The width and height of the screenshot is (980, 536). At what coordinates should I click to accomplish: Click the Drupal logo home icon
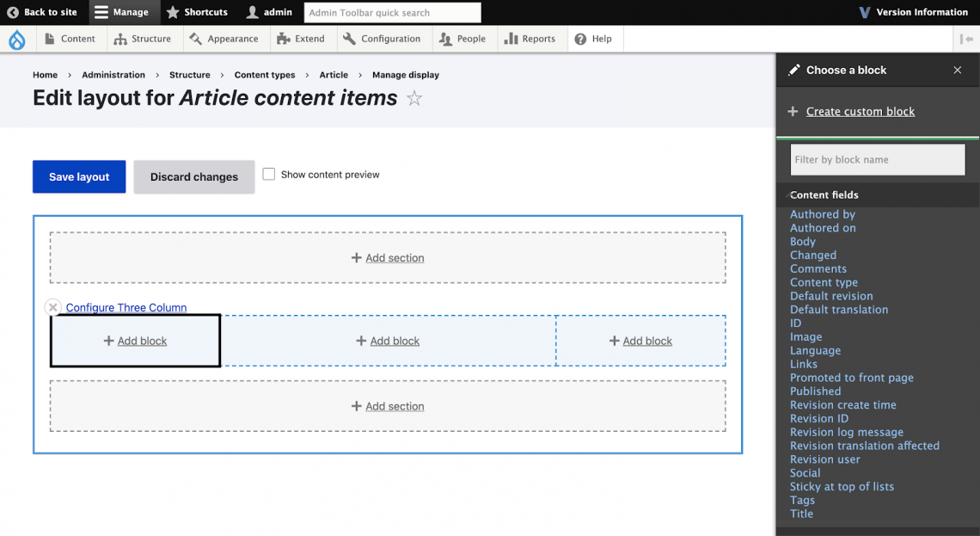pyautogui.click(x=16, y=39)
